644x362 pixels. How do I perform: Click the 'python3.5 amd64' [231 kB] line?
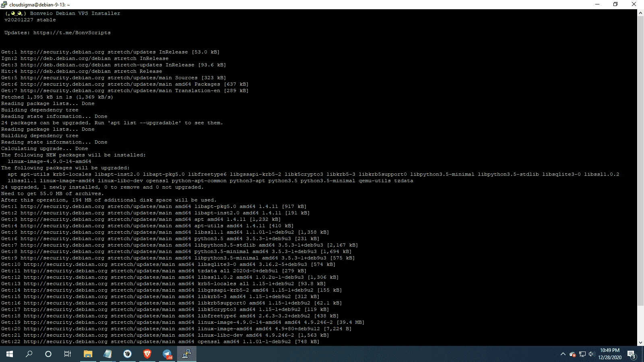pyautogui.click(x=160, y=239)
